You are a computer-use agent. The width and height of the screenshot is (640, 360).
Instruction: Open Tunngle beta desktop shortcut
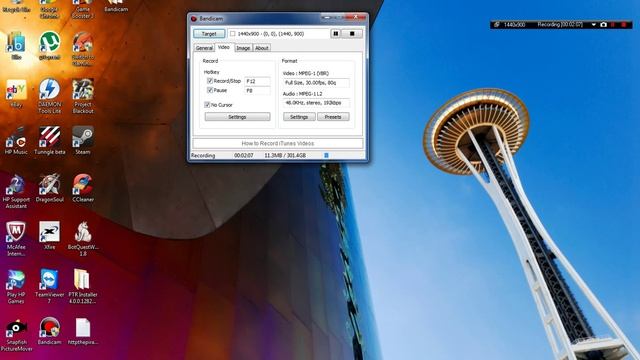coord(49,141)
